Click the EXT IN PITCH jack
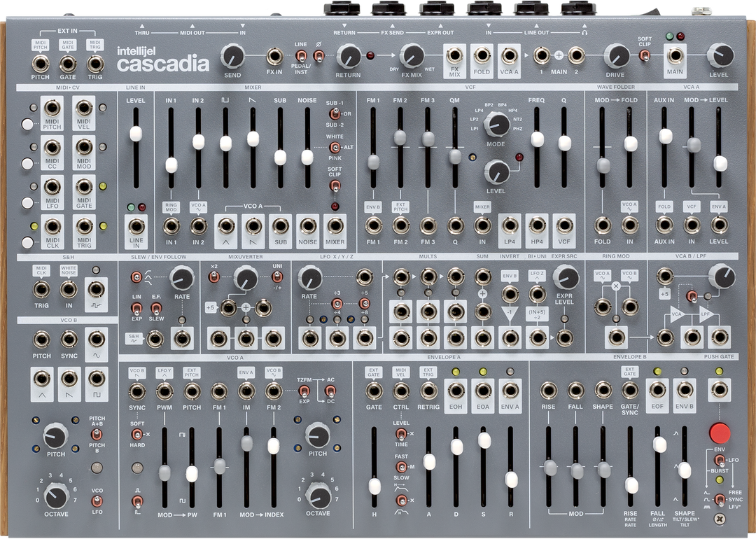Screen dimensions: 756x539 [x=41, y=63]
